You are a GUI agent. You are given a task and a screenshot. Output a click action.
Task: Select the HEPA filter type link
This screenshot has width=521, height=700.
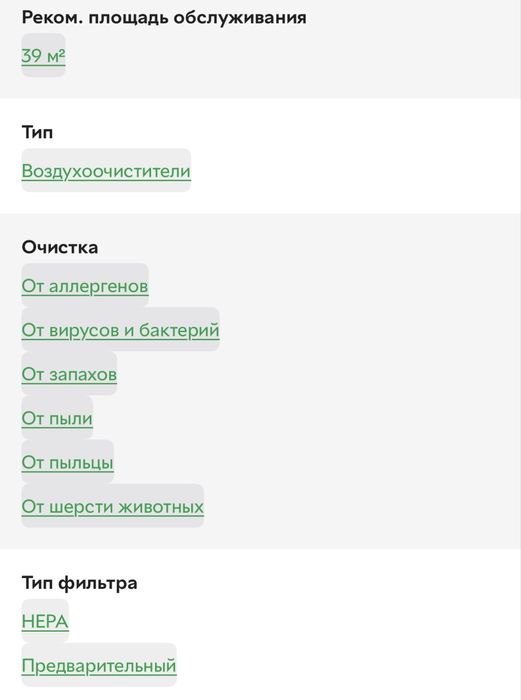tap(45, 621)
